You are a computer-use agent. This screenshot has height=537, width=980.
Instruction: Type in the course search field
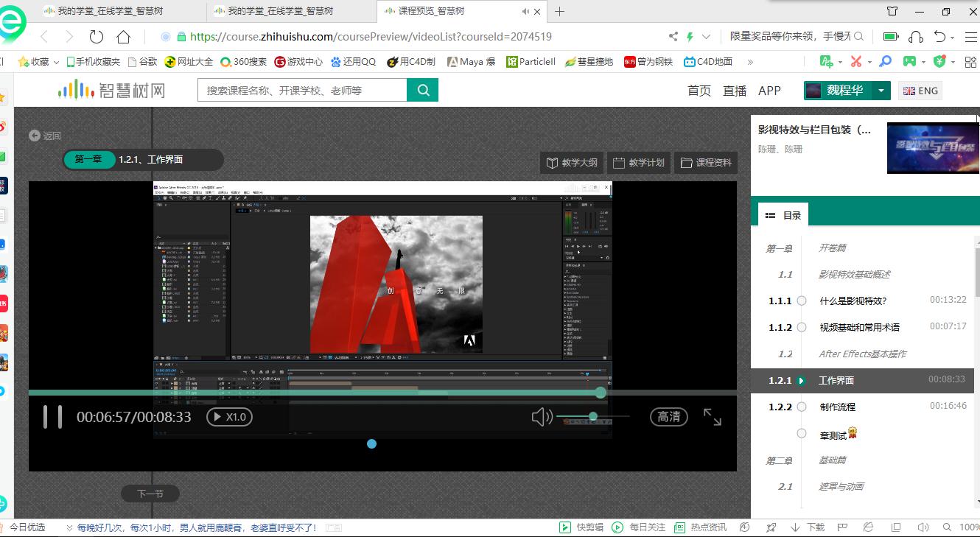(302, 91)
